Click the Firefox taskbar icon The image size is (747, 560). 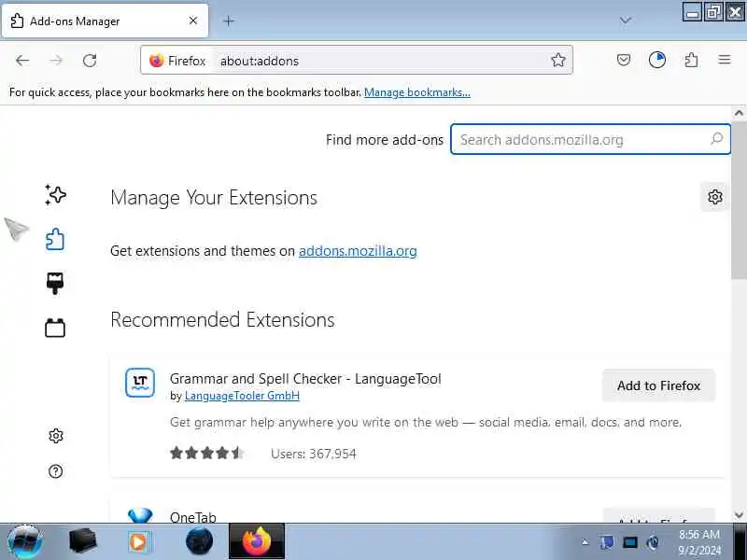coord(257,541)
